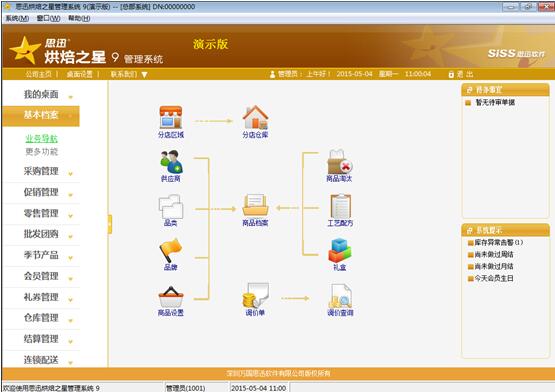Open the 礼盒 colored blocks icon
This screenshot has height=392, width=555.
click(340, 250)
